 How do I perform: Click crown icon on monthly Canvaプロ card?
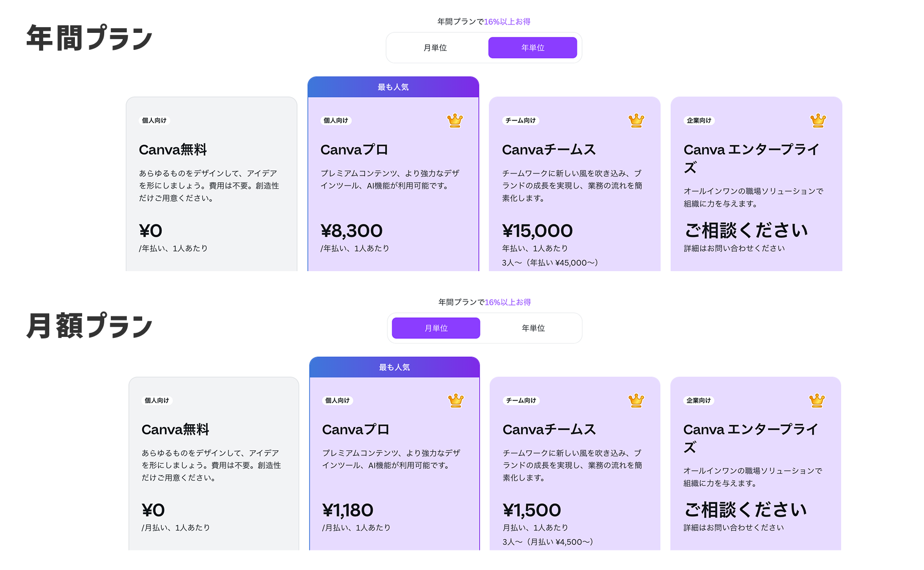[x=456, y=401]
